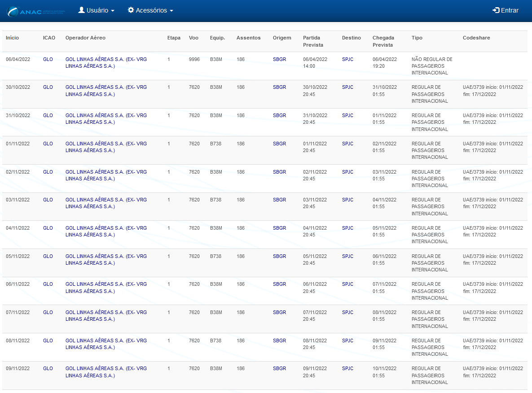The height and width of the screenshot is (393, 532).
Task: Open the Acessórios dropdown menu
Action: (150, 10)
